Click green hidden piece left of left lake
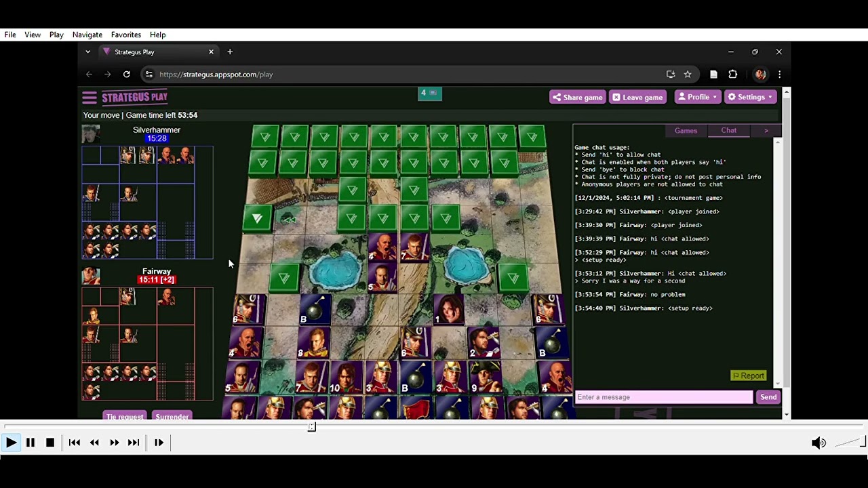This screenshot has height=488, width=868. pos(284,277)
